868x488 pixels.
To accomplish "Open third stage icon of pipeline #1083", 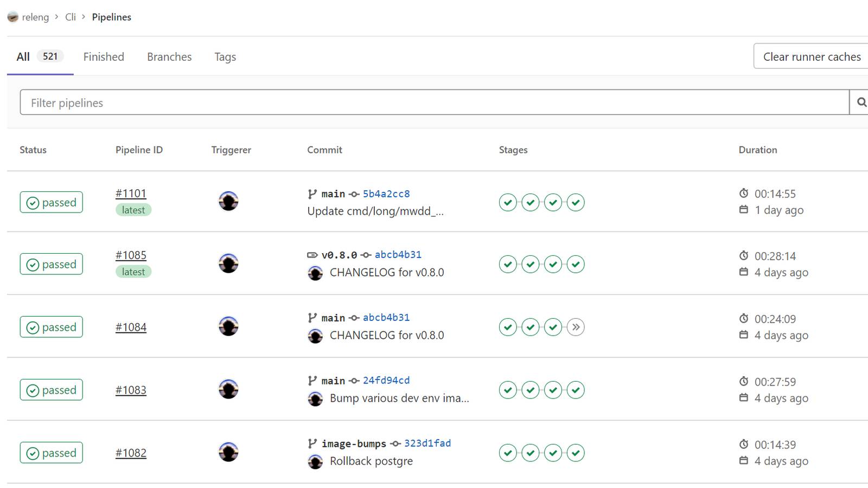I will point(553,390).
